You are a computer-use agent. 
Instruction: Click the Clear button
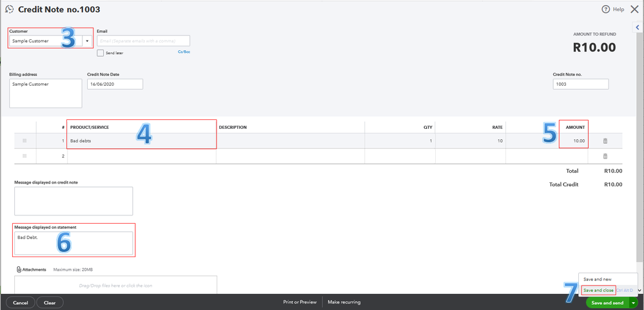coord(50,303)
